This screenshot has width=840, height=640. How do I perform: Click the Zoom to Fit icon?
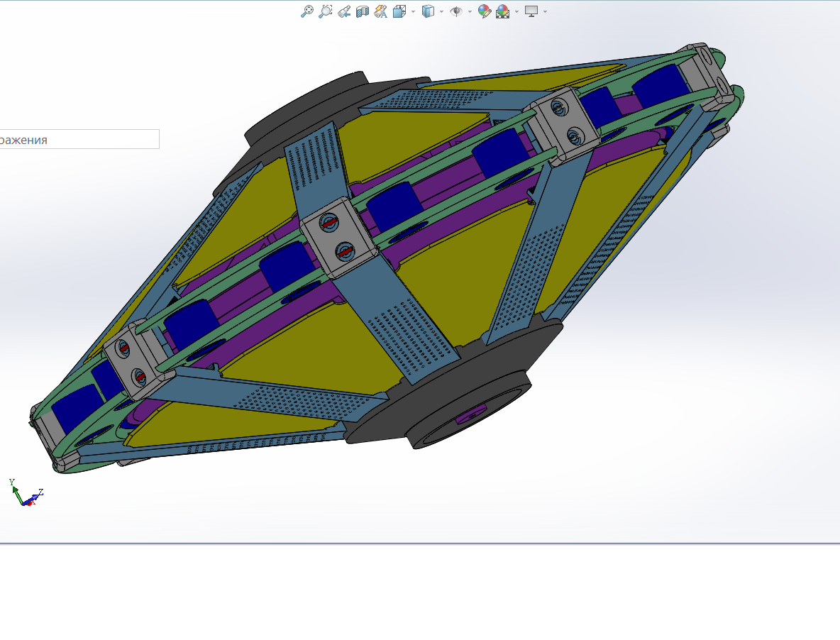coord(307,11)
